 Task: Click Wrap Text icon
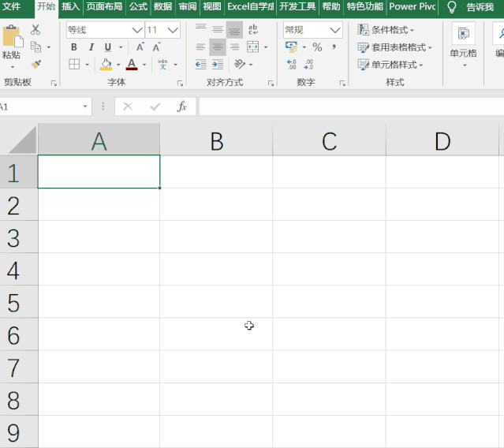253,29
